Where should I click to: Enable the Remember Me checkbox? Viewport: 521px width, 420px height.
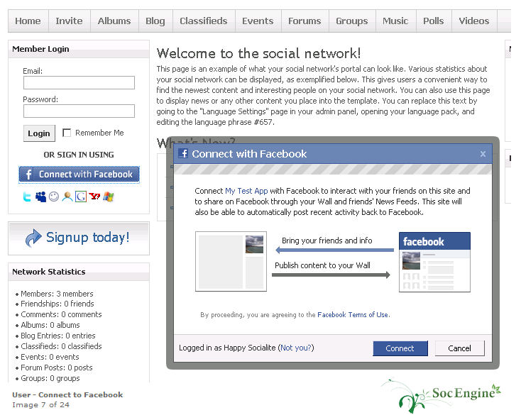[67, 133]
